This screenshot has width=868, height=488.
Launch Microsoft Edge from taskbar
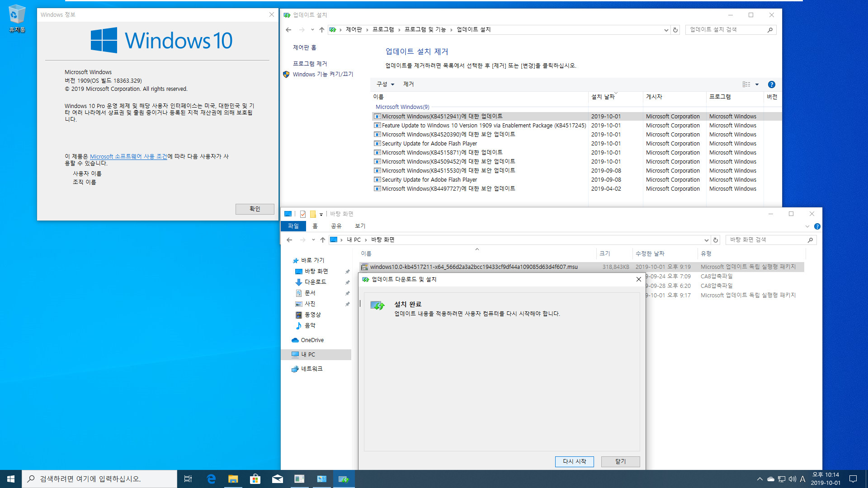211,479
